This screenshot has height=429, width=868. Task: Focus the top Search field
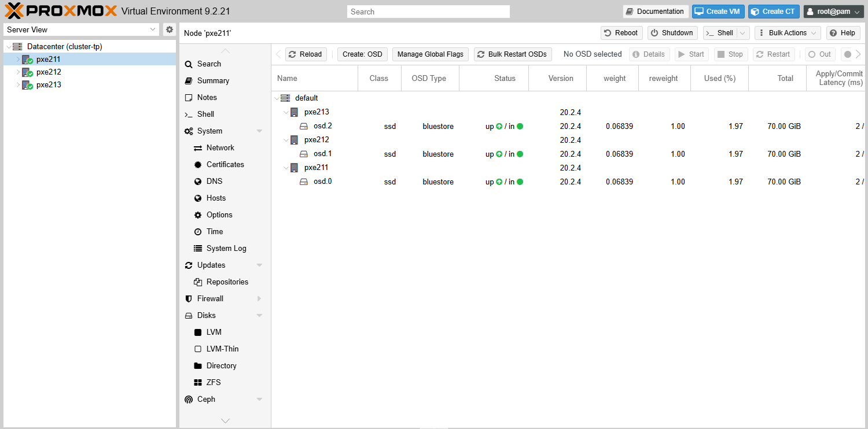click(x=428, y=12)
